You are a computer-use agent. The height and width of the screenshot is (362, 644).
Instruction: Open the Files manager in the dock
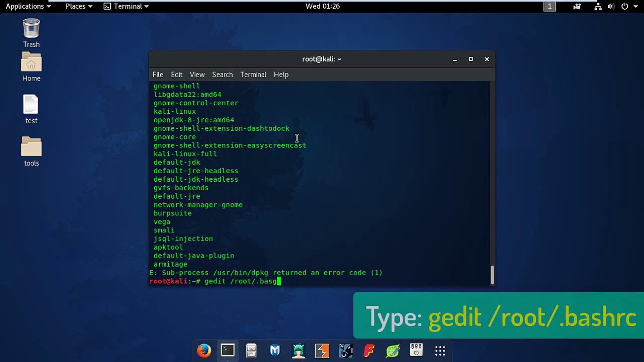tap(251, 351)
